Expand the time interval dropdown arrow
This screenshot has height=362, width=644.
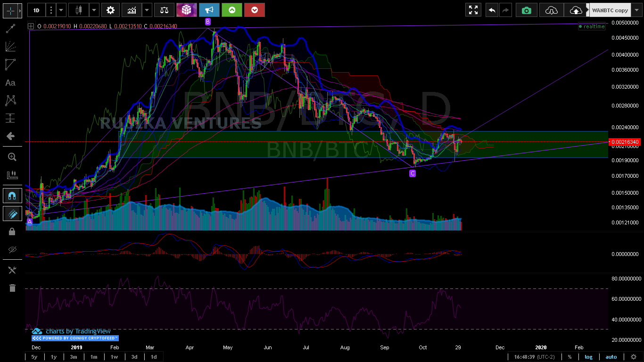[x=61, y=10]
